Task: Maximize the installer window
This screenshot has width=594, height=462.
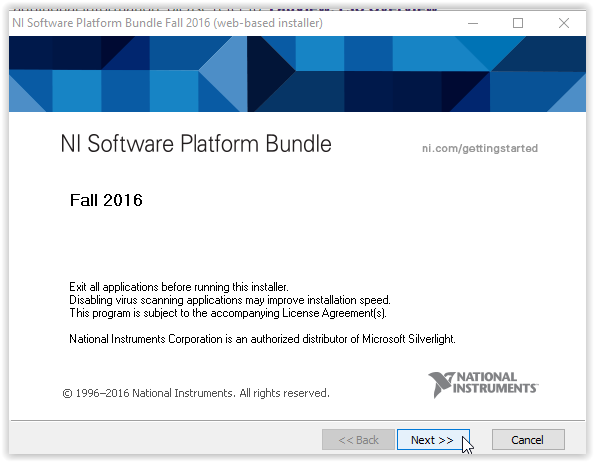Action: coord(518,23)
